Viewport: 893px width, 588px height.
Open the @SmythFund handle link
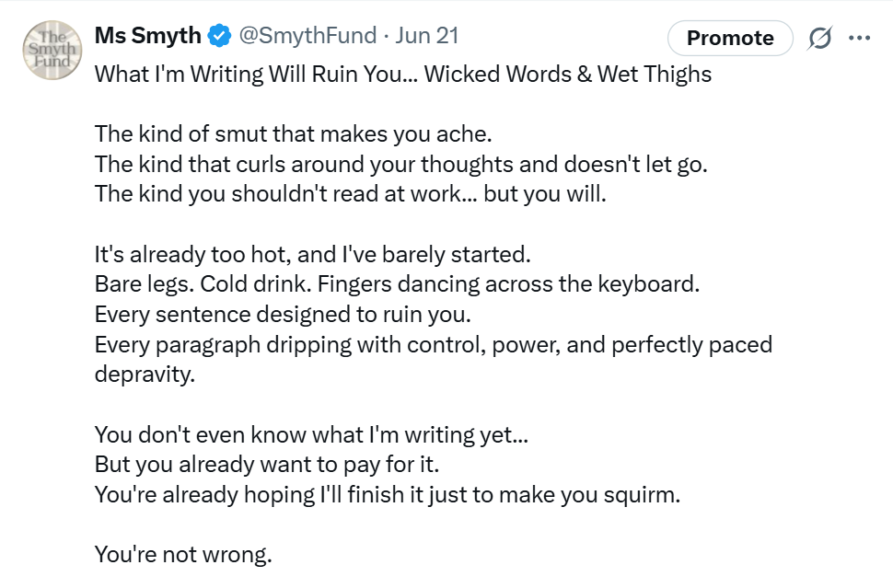307,35
